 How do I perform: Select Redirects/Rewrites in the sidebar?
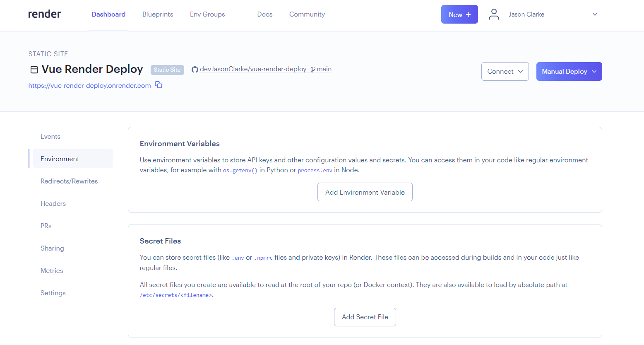tap(69, 181)
